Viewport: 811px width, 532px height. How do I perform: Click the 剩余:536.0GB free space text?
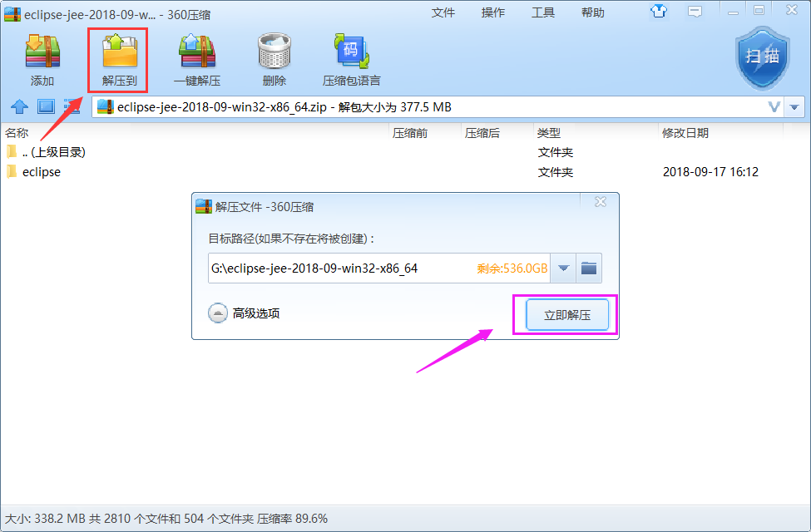tap(512, 268)
